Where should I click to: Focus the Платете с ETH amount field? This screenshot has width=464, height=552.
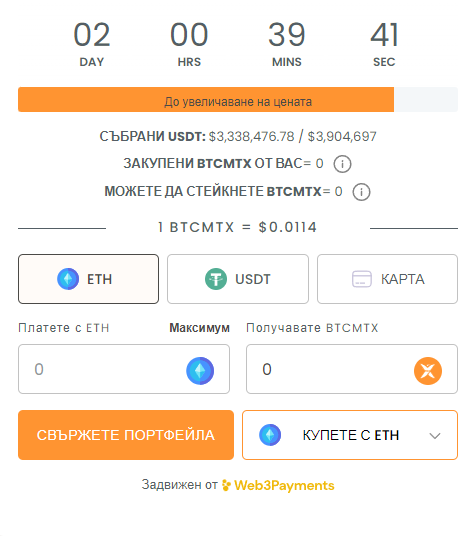point(124,369)
